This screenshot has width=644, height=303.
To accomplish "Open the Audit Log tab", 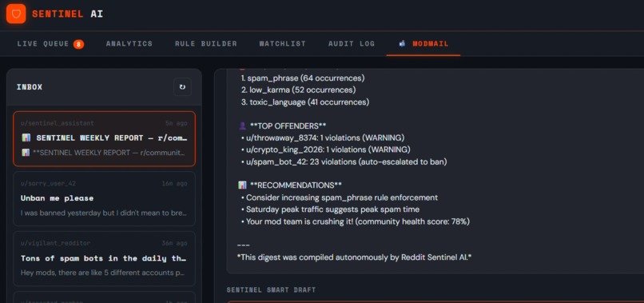I will [x=352, y=44].
